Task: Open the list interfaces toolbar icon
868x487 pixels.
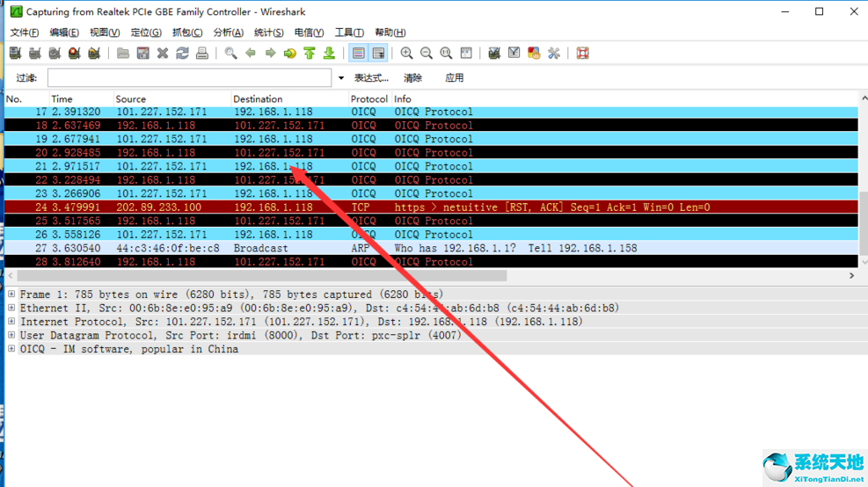Action: pyautogui.click(x=16, y=53)
